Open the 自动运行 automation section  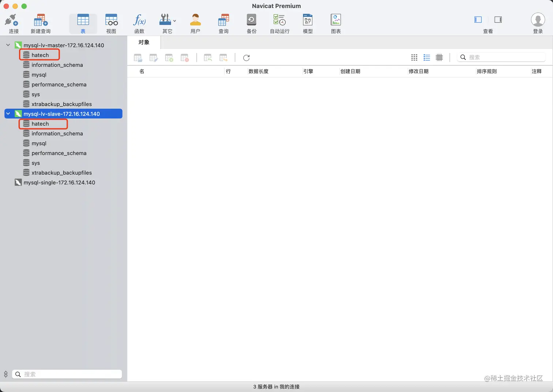pos(280,24)
